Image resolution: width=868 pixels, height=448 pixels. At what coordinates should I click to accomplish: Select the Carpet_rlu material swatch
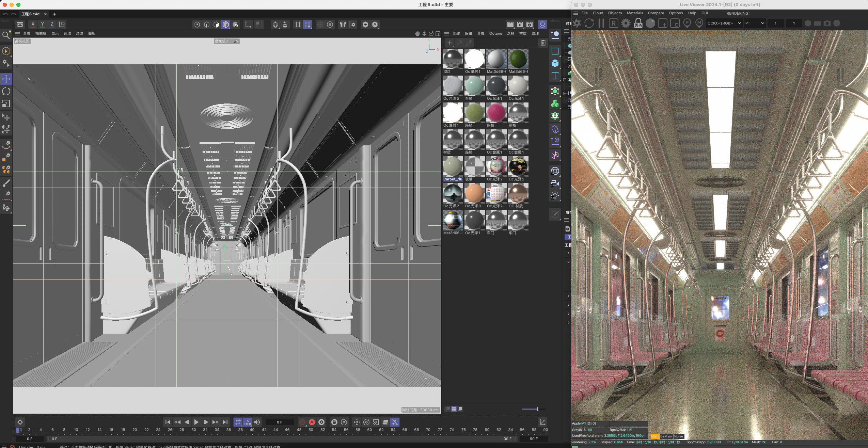coord(453,169)
